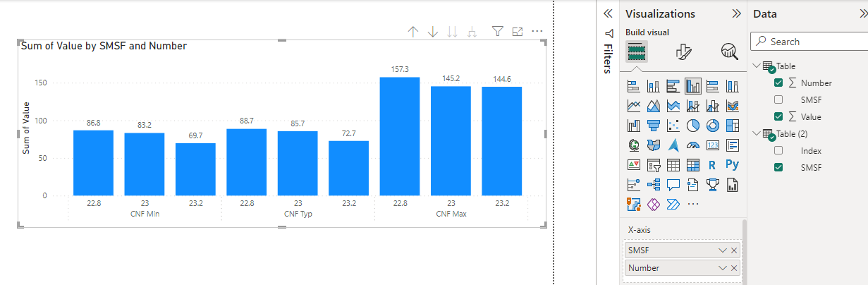Image resolution: width=868 pixels, height=285 pixels.
Task: Select the Python visual
Action: tap(732, 165)
